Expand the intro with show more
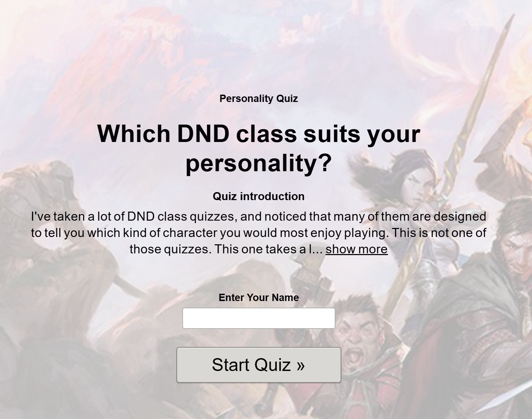Viewport: 532px width, 419px height. (356, 249)
